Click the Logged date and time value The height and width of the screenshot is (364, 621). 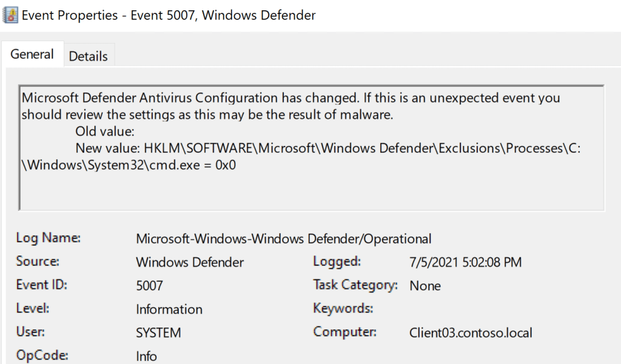pyautogui.click(x=465, y=262)
